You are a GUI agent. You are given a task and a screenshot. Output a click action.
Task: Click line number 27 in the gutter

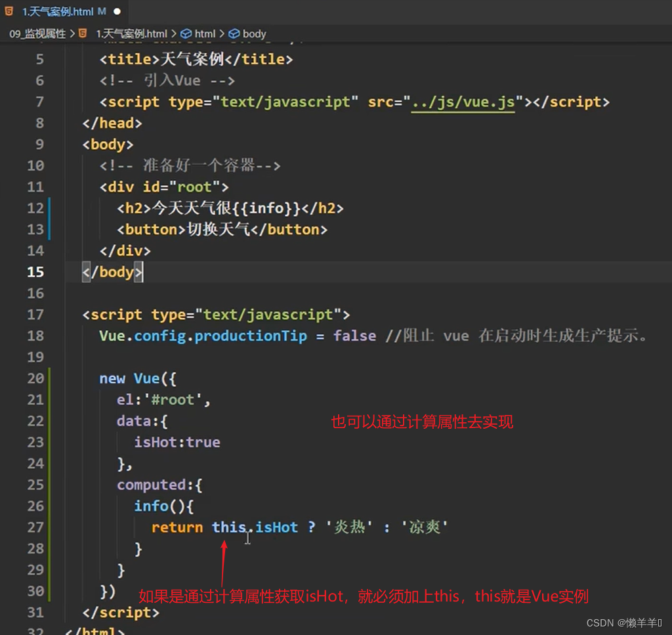tap(35, 527)
